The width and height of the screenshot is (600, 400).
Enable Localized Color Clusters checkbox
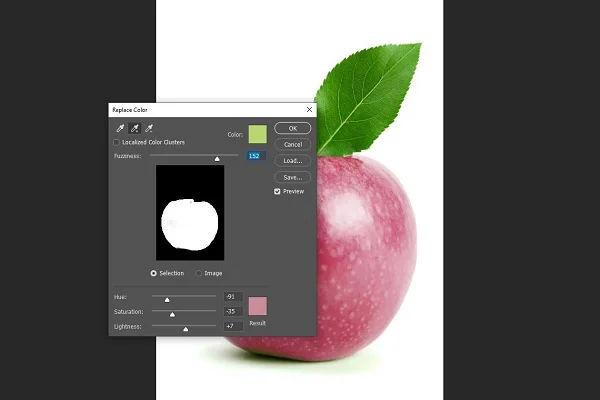[116, 143]
